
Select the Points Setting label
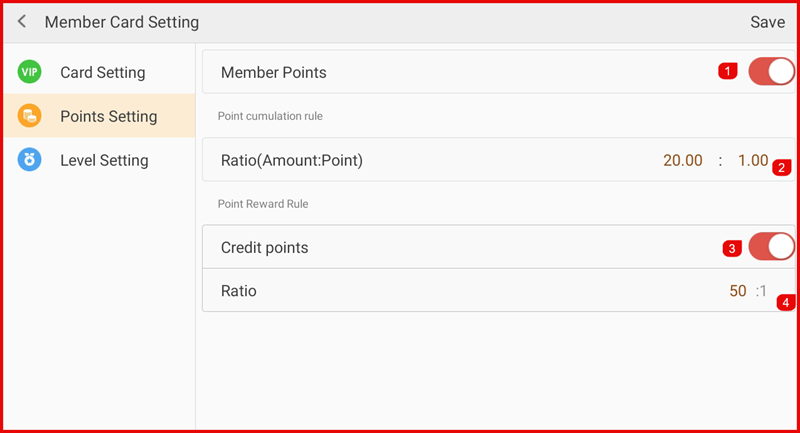point(108,116)
